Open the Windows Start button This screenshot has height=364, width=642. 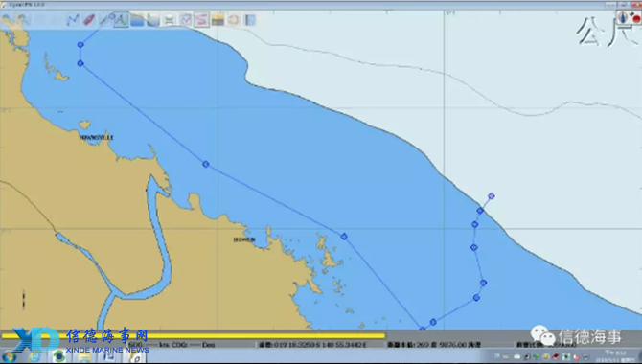tap(9, 357)
